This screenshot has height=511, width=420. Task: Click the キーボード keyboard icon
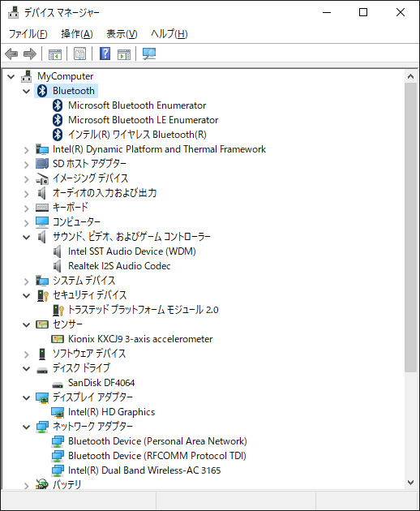[x=42, y=208]
